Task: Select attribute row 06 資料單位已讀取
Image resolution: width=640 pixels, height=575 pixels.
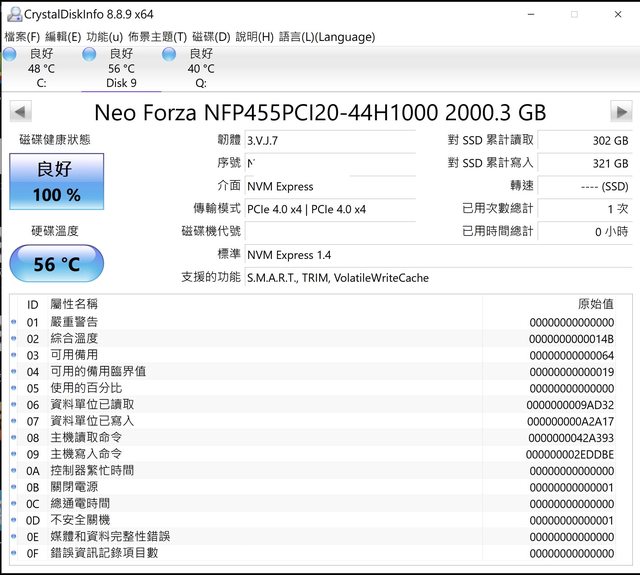Action: coord(300,404)
